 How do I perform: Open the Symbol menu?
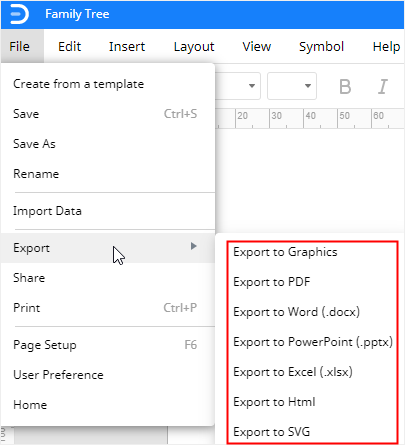[x=321, y=47]
